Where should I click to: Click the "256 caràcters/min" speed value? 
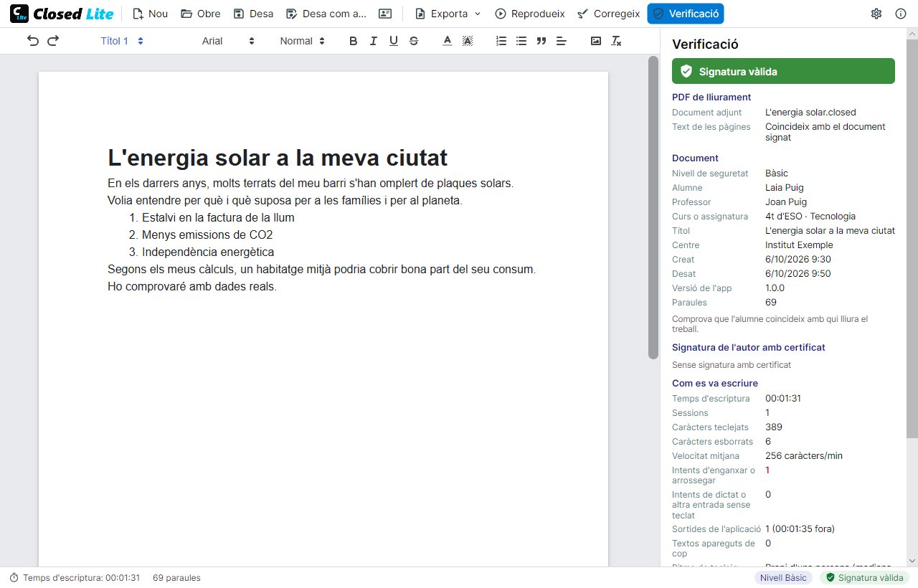click(x=804, y=455)
